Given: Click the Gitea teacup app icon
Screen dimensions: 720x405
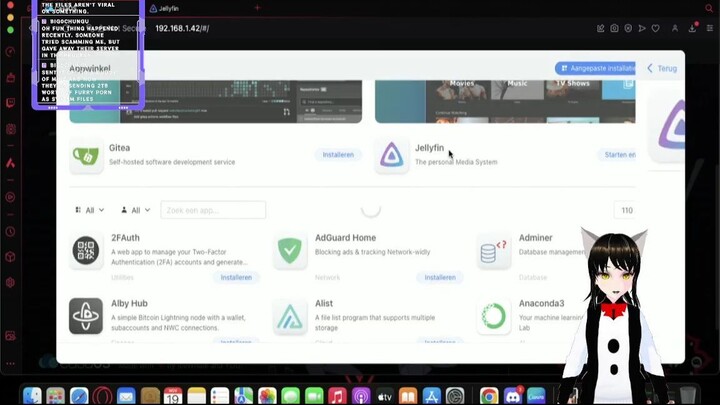Looking at the screenshot, I should coord(86,155).
